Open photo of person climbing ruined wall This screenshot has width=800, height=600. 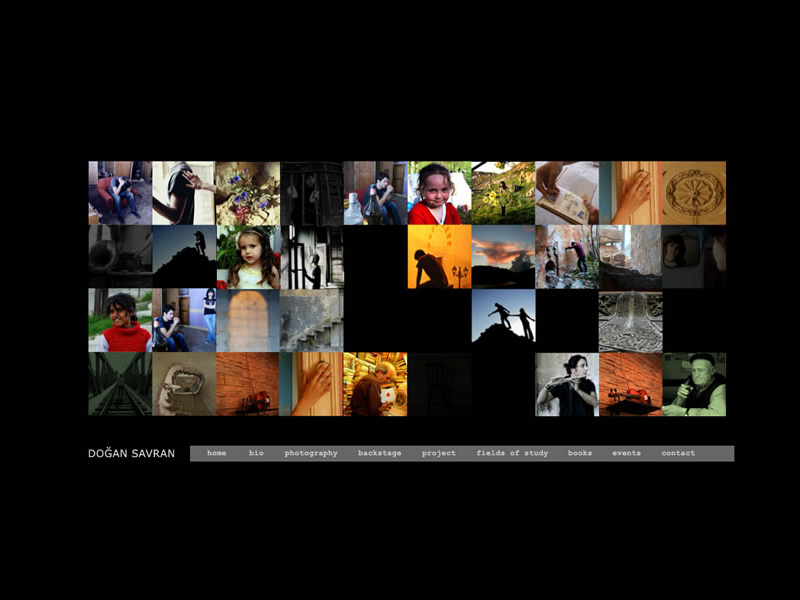[x=567, y=257]
